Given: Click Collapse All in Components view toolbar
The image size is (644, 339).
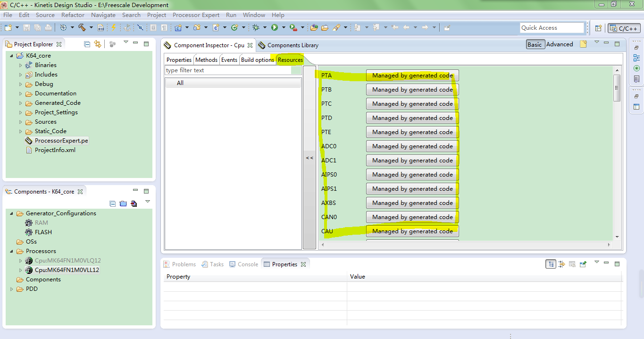Looking at the screenshot, I should click(112, 204).
